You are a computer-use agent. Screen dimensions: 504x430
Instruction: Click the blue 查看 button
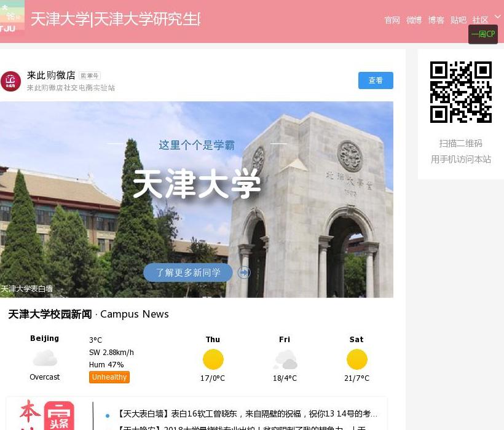coord(376,80)
